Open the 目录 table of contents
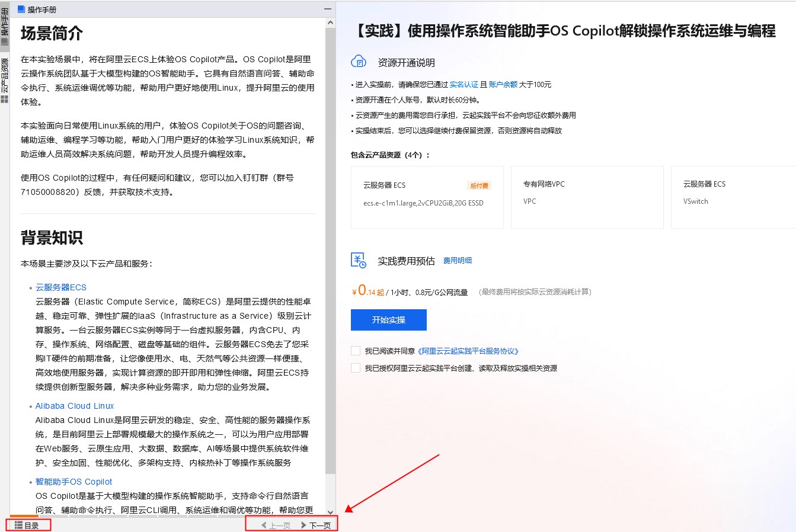This screenshot has height=532, width=796. coord(27,525)
